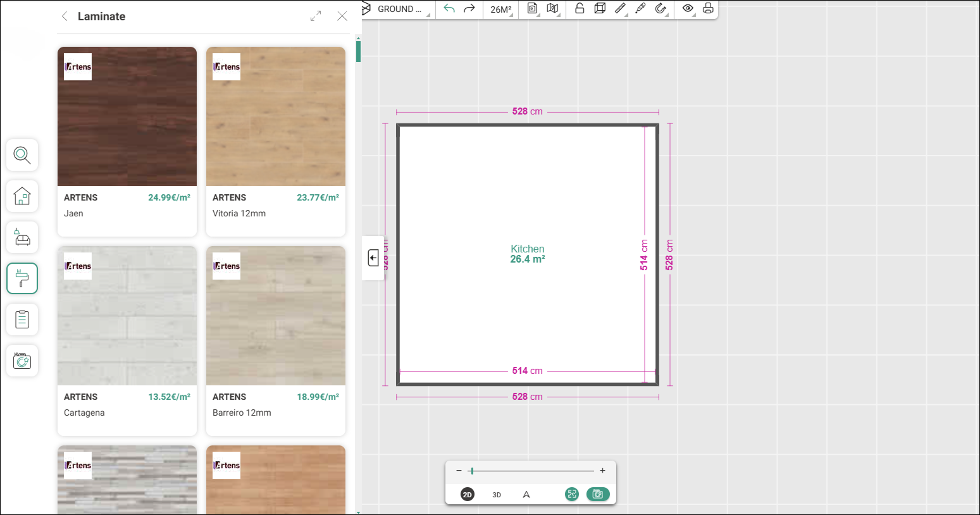Open the search magnifier in the left sidebar
Screen dimensions: 980x515
pos(22,155)
